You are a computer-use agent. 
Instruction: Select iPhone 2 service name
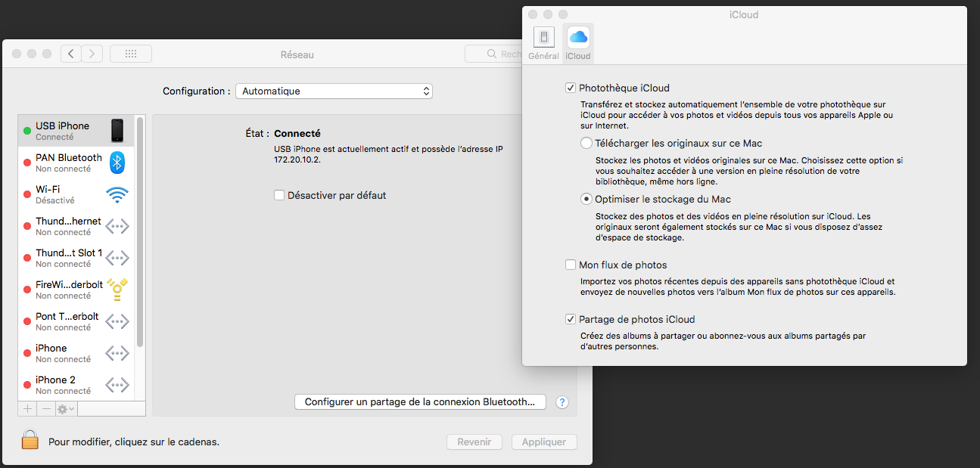(x=55, y=380)
